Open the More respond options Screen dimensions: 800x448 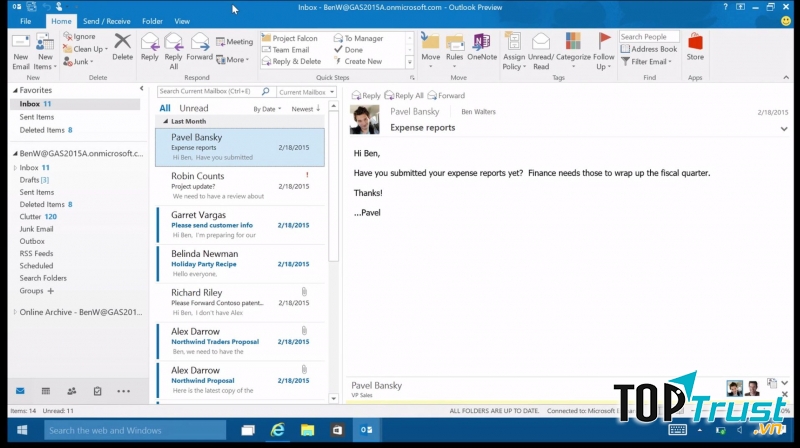233,60
